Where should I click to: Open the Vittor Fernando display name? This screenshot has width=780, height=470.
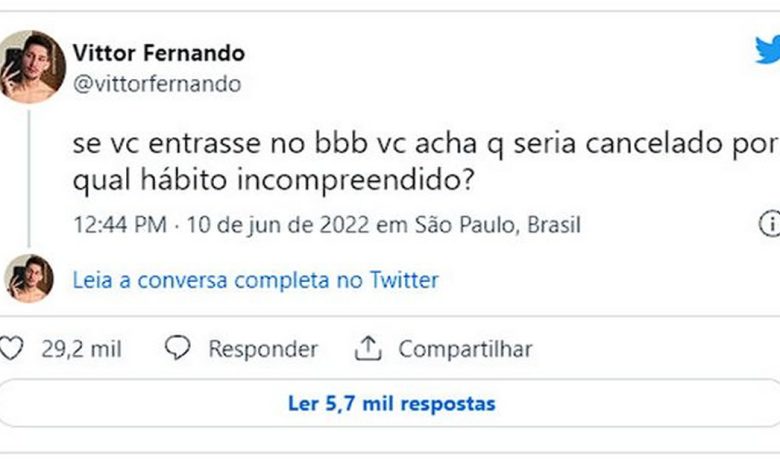click(158, 52)
